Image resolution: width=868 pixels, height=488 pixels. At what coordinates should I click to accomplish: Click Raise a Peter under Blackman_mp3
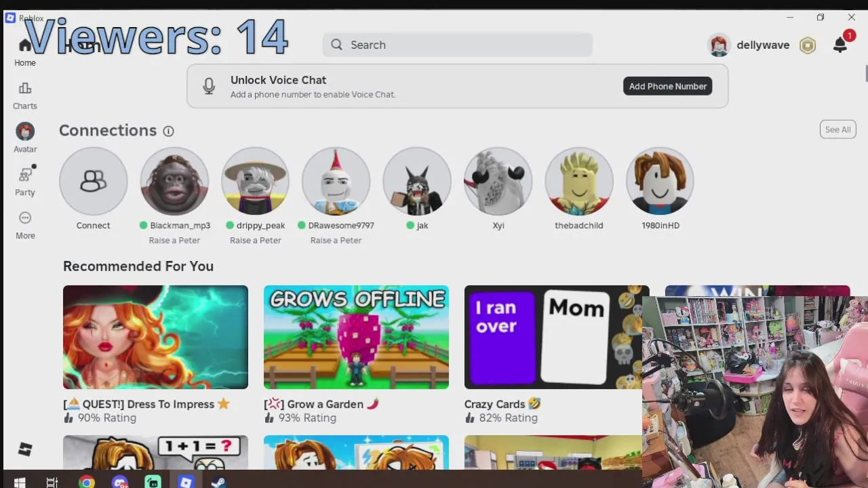[174, 241]
